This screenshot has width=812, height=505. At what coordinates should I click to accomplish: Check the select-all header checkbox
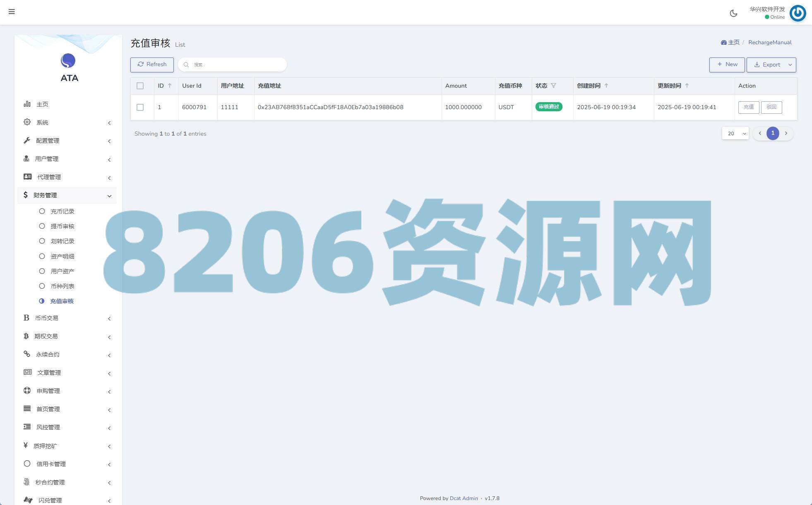point(140,86)
